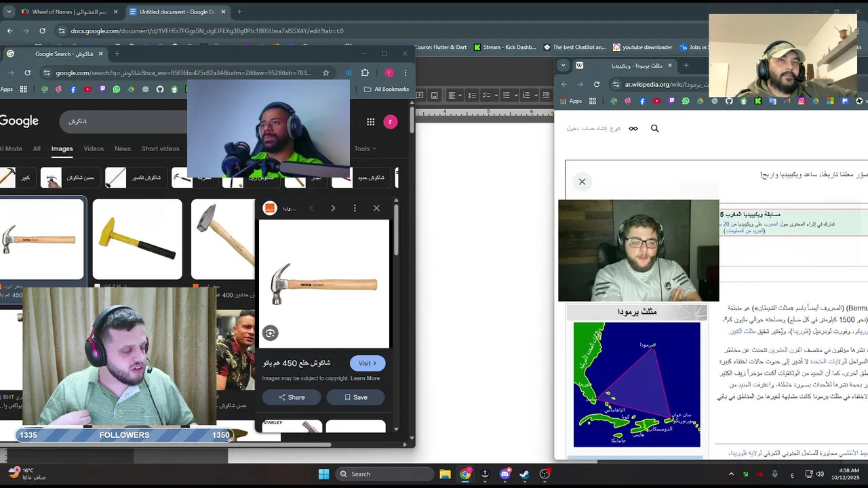Screen dimensions: 868x488
Task: Open GitHub bookmark in Google Search window
Action: (160, 89)
